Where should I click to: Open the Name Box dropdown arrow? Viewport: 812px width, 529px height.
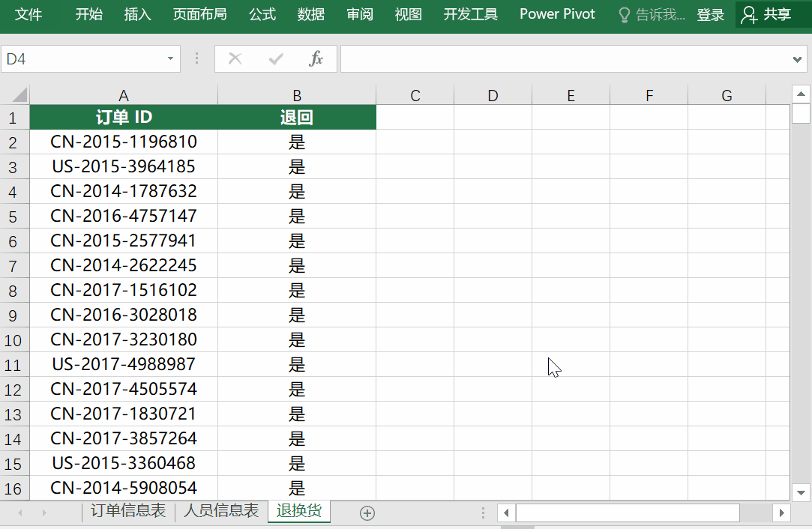170,58
